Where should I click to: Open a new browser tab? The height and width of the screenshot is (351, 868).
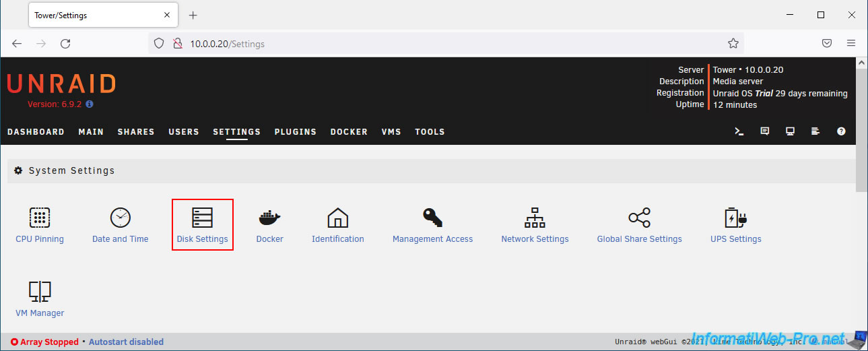(193, 15)
